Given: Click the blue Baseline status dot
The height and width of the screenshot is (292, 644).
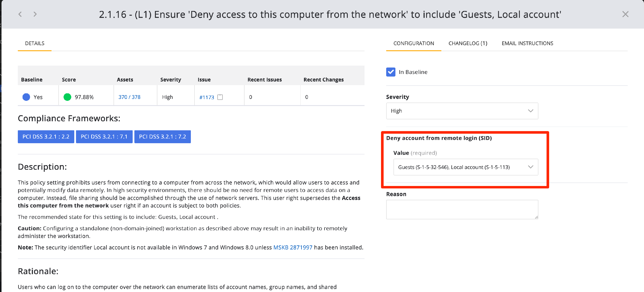Looking at the screenshot, I should point(26,97).
